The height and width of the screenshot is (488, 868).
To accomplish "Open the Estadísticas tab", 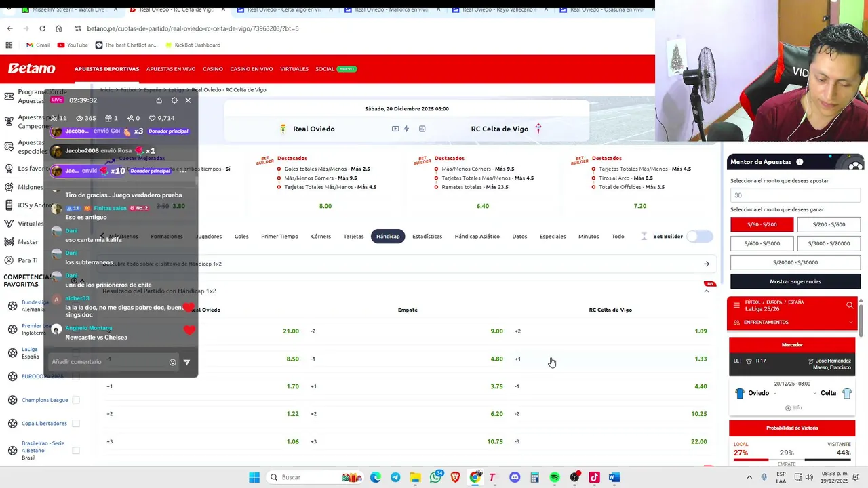I will (427, 236).
